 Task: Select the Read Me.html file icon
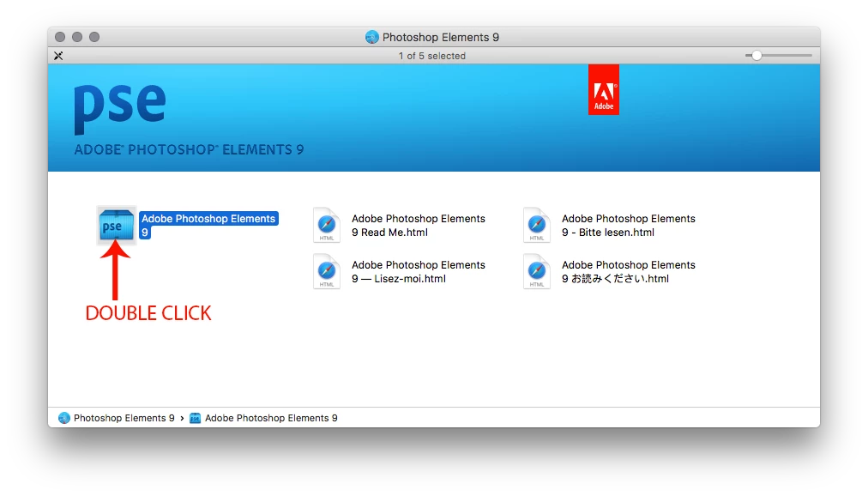pyautogui.click(x=327, y=226)
